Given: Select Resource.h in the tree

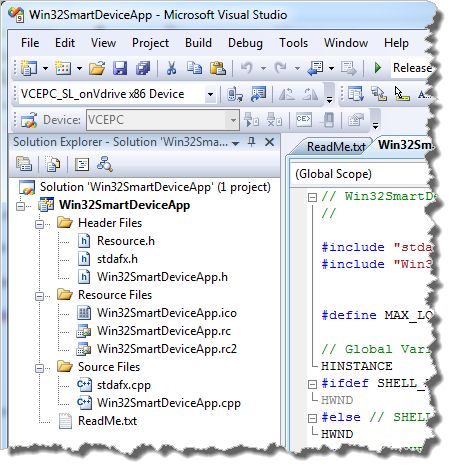Looking at the screenshot, I should (126, 241).
